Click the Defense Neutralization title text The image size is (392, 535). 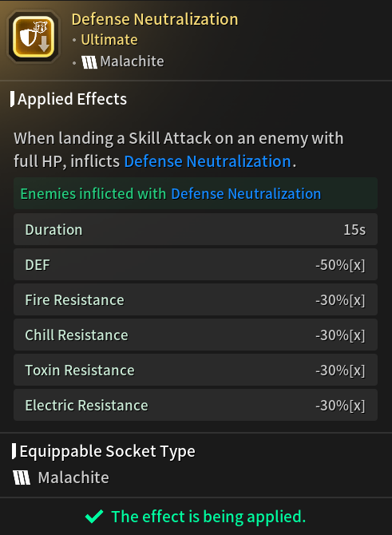pos(155,19)
